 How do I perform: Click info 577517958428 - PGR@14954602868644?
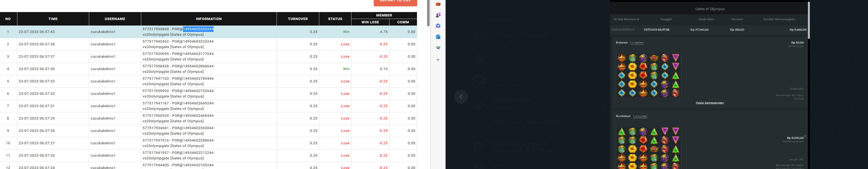(x=178, y=66)
